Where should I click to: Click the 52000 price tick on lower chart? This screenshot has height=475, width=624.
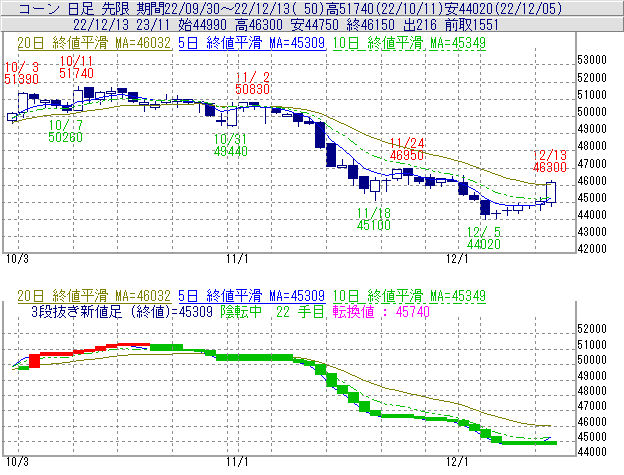592,329
